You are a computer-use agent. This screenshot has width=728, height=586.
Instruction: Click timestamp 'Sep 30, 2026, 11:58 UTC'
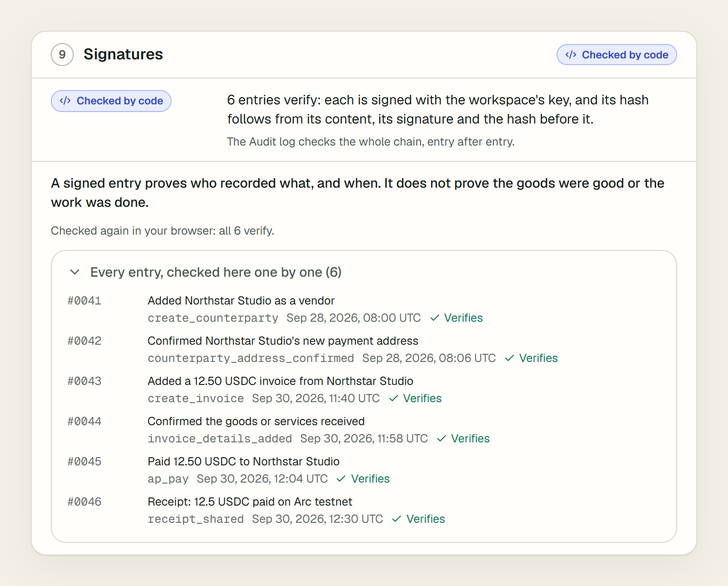(x=364, y=439)
